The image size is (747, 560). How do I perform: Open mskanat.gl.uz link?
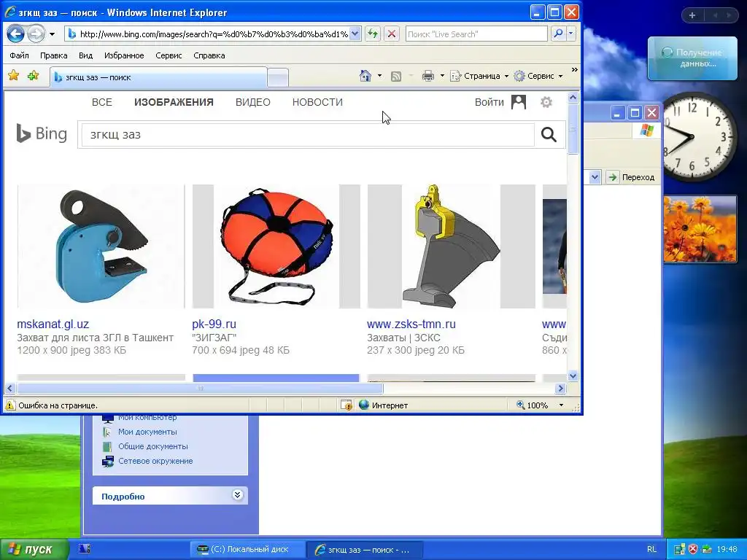(x=53, y=324)
